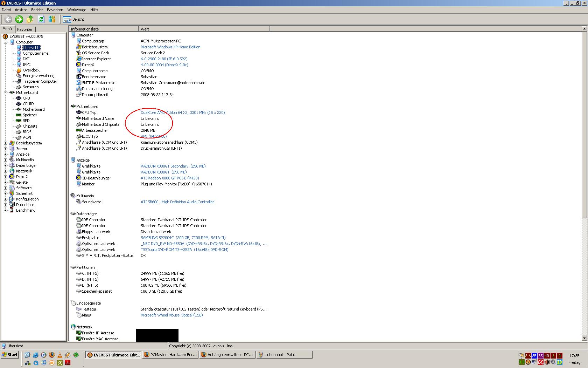This screenshot has height=368, width=588.
Task: Open the DirectX 9.0c version link
Action: click(x=164, y=65)
